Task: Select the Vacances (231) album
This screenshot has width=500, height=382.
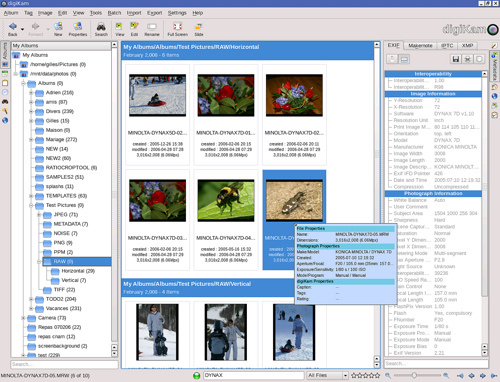Action: pyautogui.click(x=63, y=308)
